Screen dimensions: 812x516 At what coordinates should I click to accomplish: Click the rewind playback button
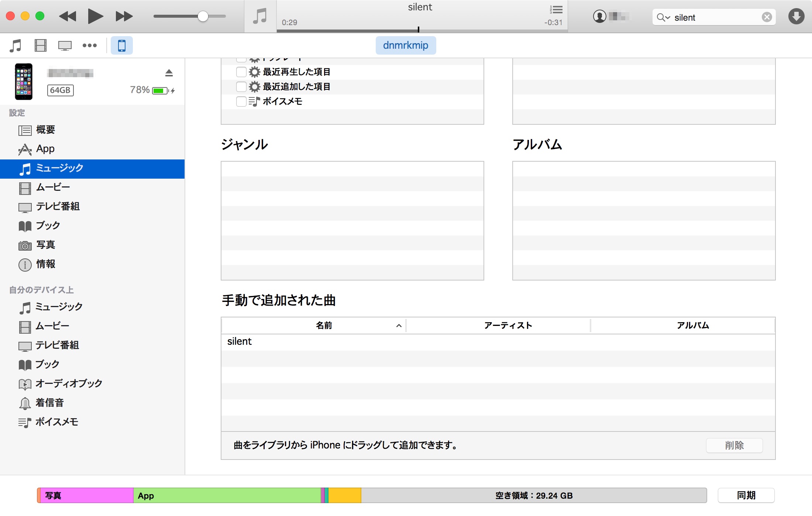tap(68, 16)
